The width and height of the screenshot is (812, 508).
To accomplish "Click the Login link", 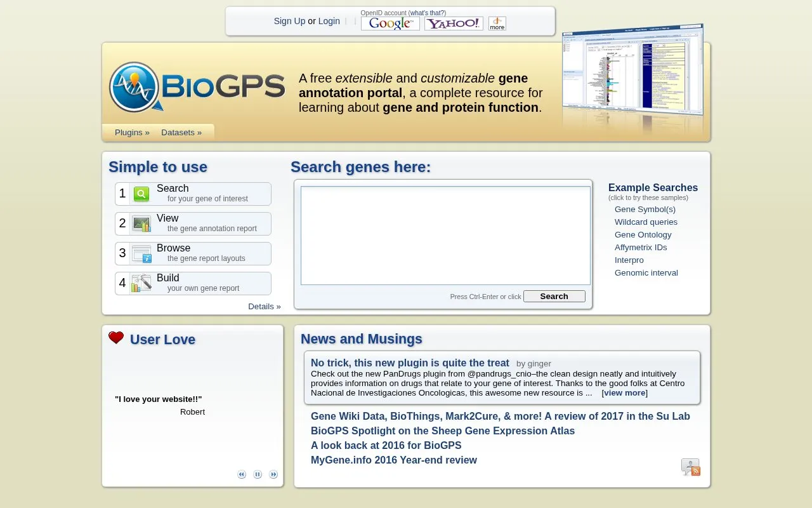I will pos(329,21).
